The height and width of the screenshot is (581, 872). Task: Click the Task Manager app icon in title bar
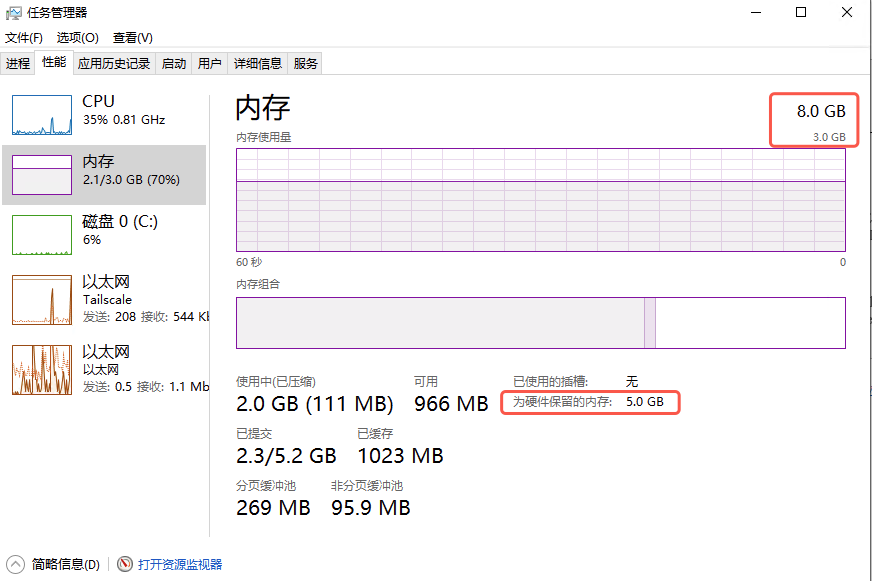13,12
